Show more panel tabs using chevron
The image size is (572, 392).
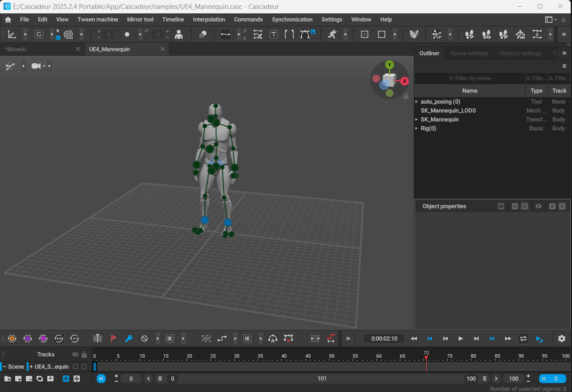coord(564,53)
